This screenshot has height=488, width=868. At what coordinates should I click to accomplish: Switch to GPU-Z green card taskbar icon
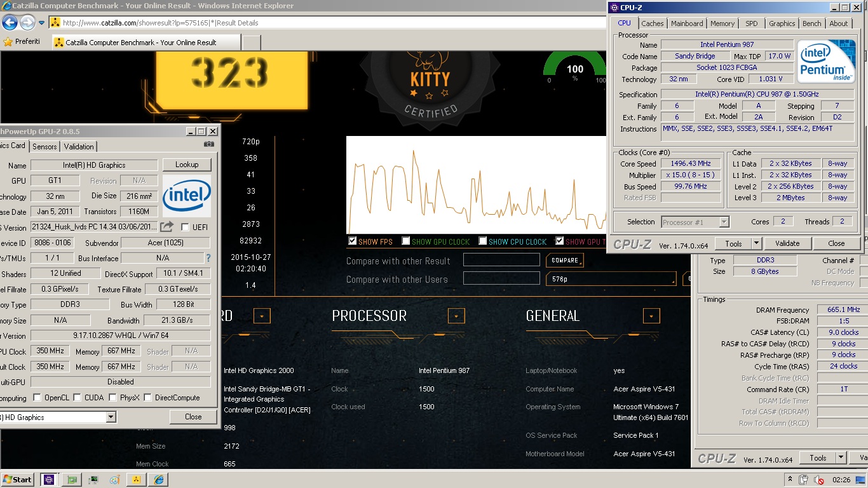click(72, 480)
